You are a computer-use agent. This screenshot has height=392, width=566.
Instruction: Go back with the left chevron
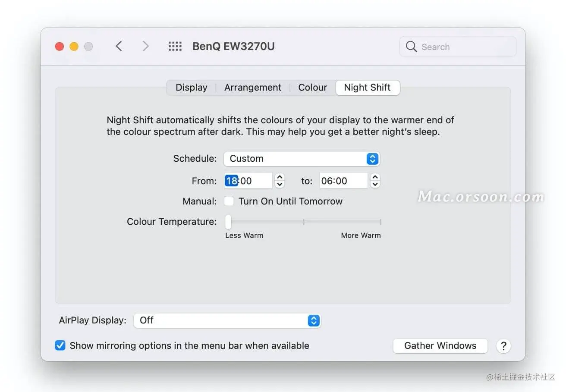coord(119,46)
